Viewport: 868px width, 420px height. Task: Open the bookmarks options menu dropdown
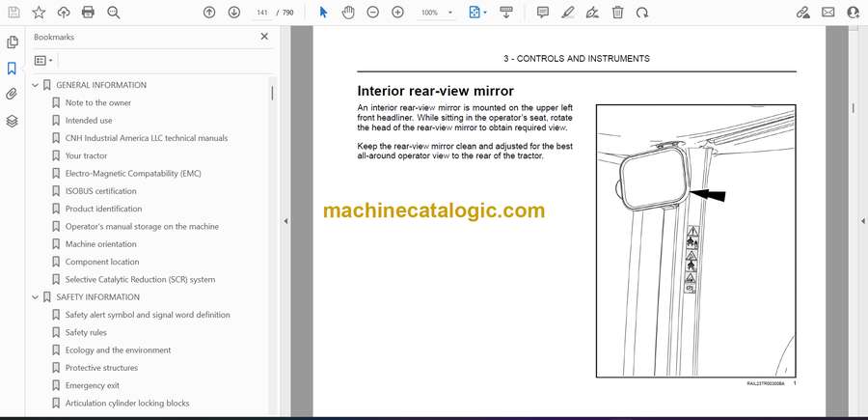click(x=44, y=60)
